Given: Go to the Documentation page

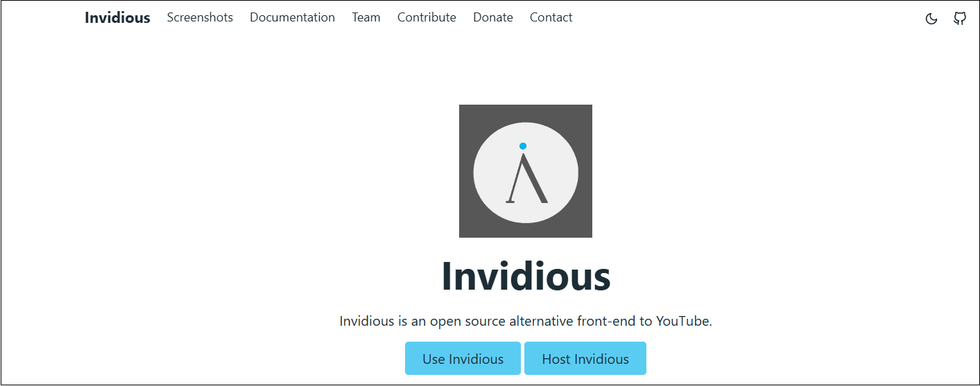Looking at the screenshot, I should [292, 17].
